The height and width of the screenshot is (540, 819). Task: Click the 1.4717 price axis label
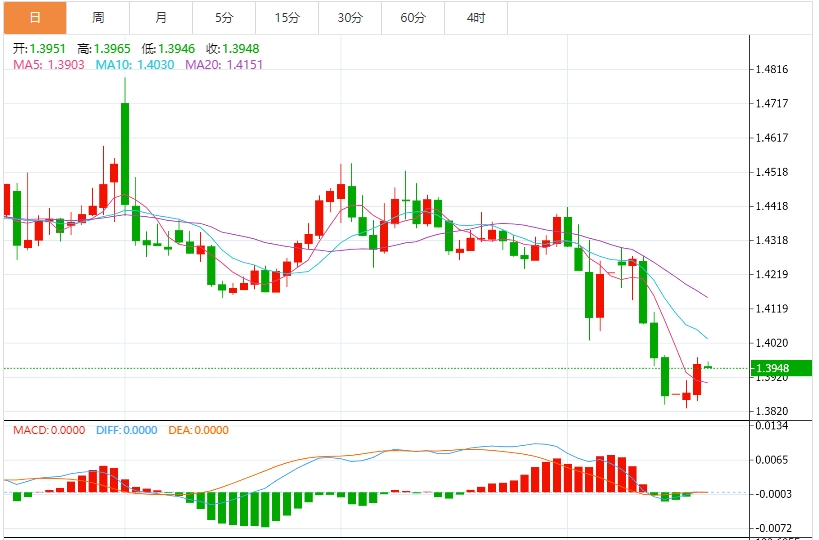[x=772, y=103]
